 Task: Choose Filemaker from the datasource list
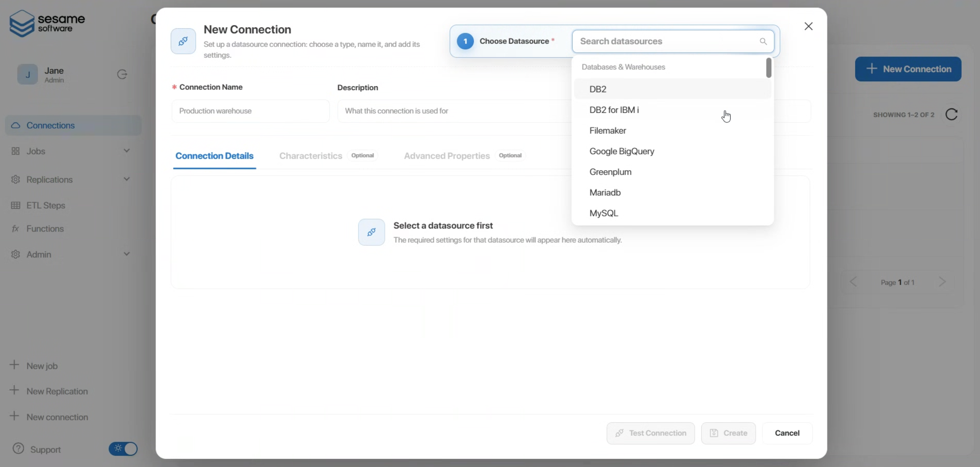coord(672,131)
